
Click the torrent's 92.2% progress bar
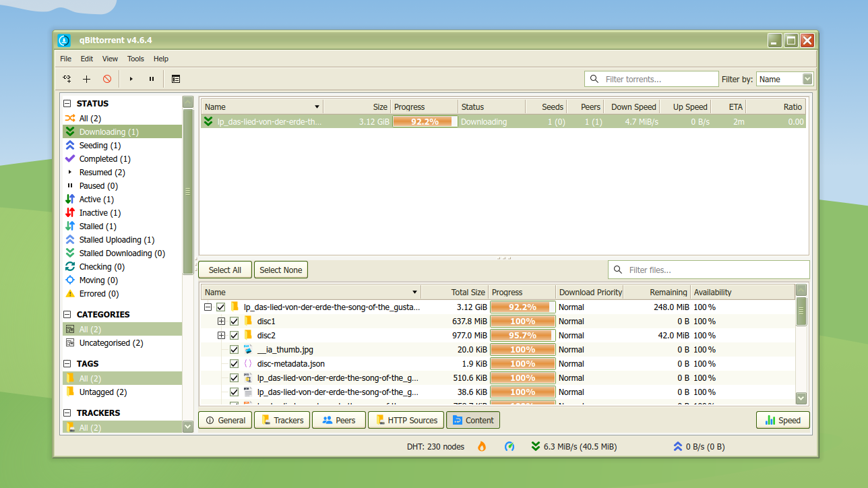coord(425,122)
